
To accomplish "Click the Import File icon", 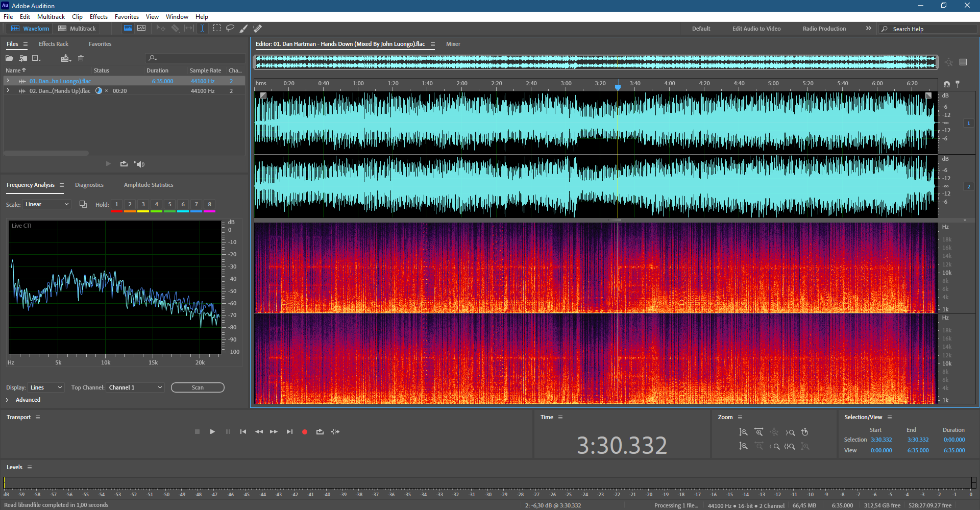I will pyautogui.click(x=23, y=58).
